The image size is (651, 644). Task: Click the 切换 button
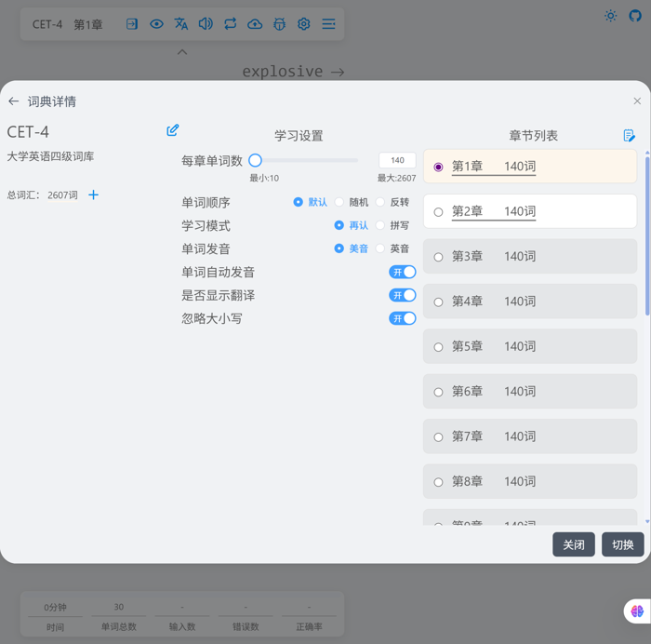[x=623, y=544]
